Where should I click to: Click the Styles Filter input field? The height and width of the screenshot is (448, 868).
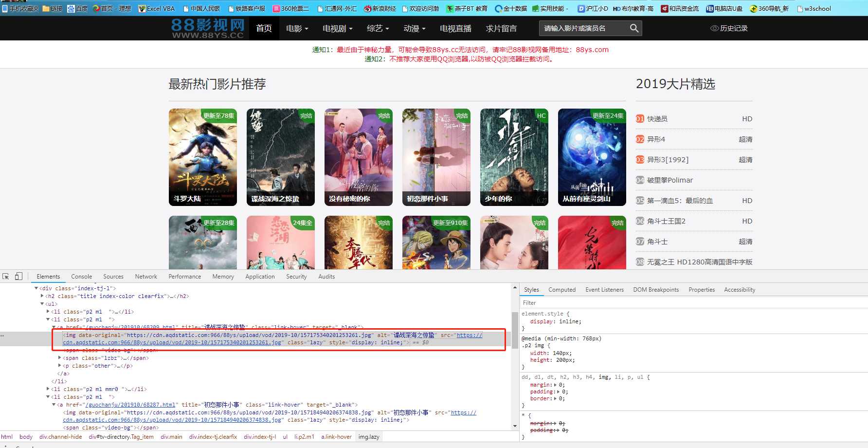(693, 302)
